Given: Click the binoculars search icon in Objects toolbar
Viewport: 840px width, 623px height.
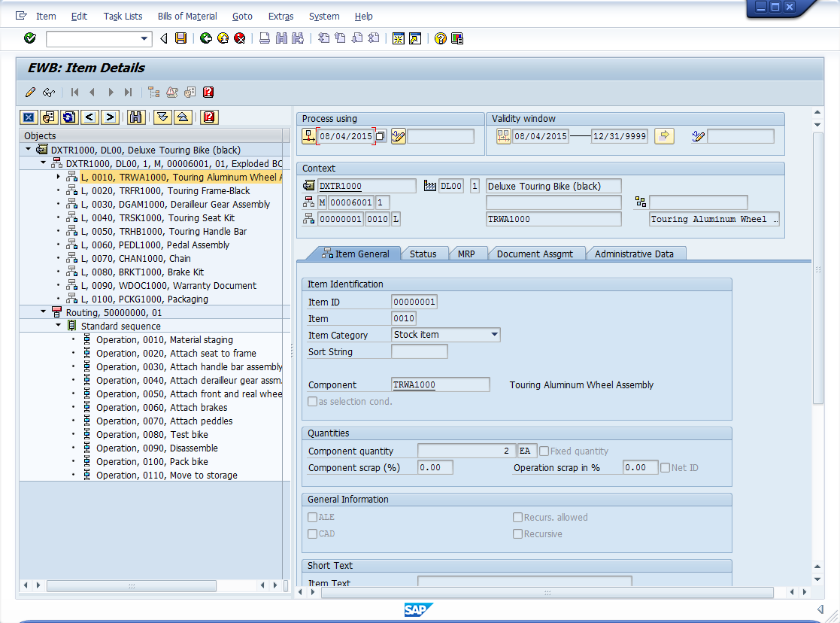Looking at the screenshot, I should pyautogui.click(x=136, y=117).
